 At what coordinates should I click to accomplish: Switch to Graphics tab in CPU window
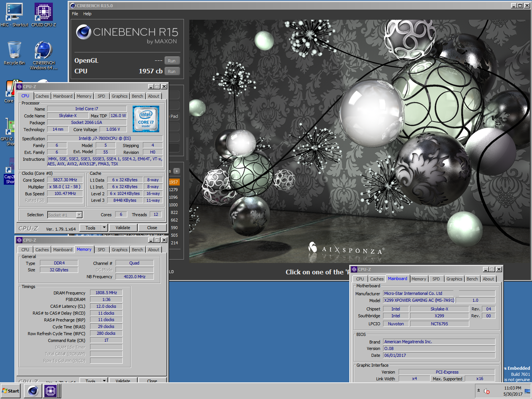[120, 96]
